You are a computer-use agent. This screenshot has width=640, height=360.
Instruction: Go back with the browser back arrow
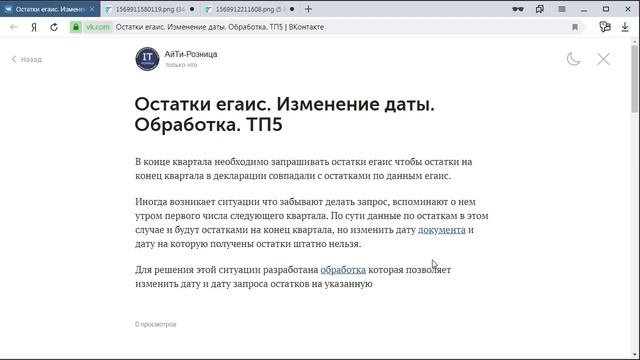tap(14, 27)
